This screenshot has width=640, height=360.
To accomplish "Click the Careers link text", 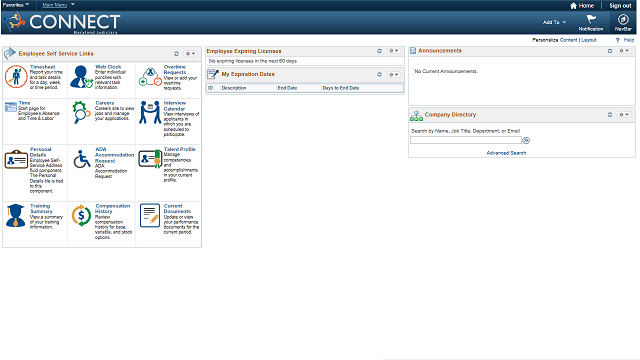I will [104, 103].
